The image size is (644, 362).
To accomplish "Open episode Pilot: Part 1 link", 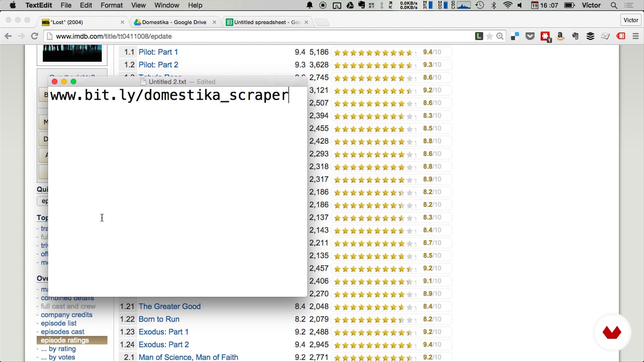I will (158, 52).
